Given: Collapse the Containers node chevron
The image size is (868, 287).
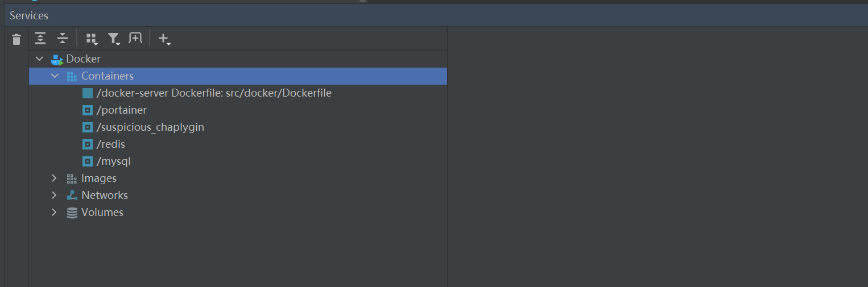Looking at the screenshot, I should [55, 76].
